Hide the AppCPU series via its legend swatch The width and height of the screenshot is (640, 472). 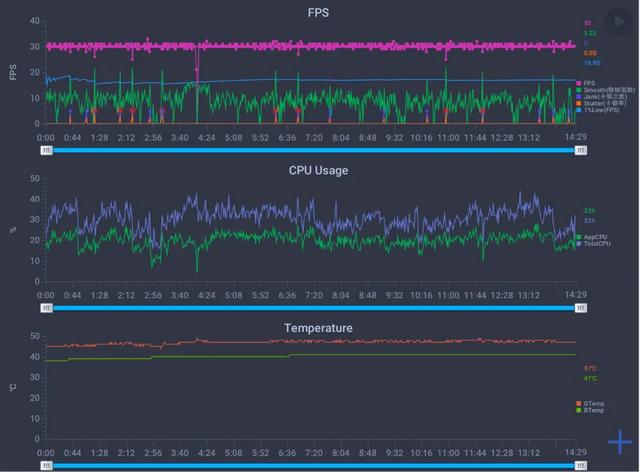[578, 237]
